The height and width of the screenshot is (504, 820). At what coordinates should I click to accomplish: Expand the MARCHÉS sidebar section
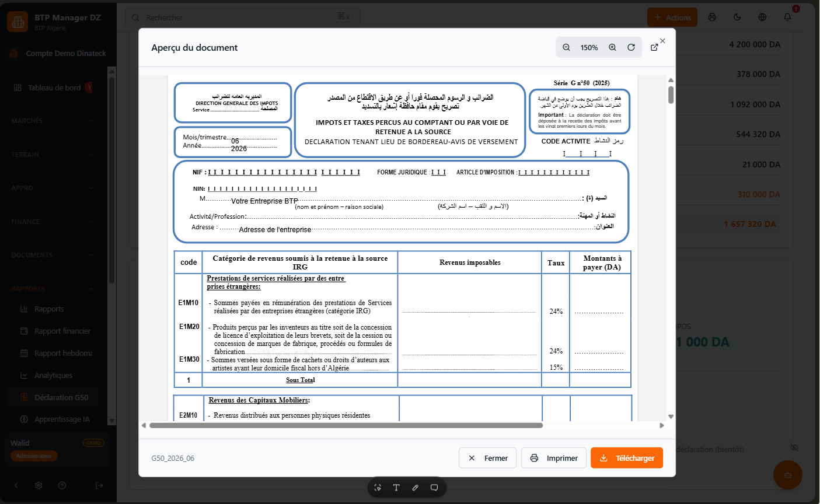tap(53, 121)
